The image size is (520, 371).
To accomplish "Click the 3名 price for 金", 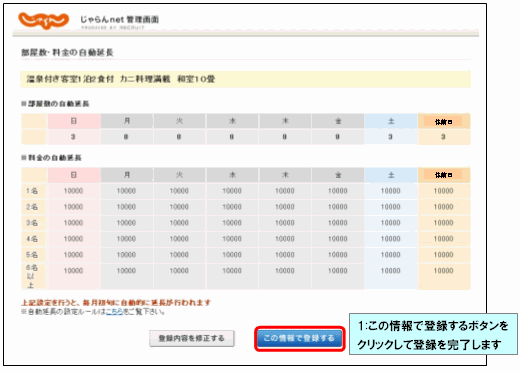I will 338,223.
